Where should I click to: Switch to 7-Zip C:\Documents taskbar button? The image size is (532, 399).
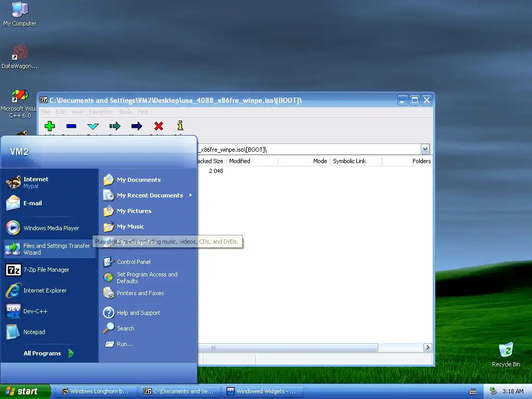(x=179, y=391)
